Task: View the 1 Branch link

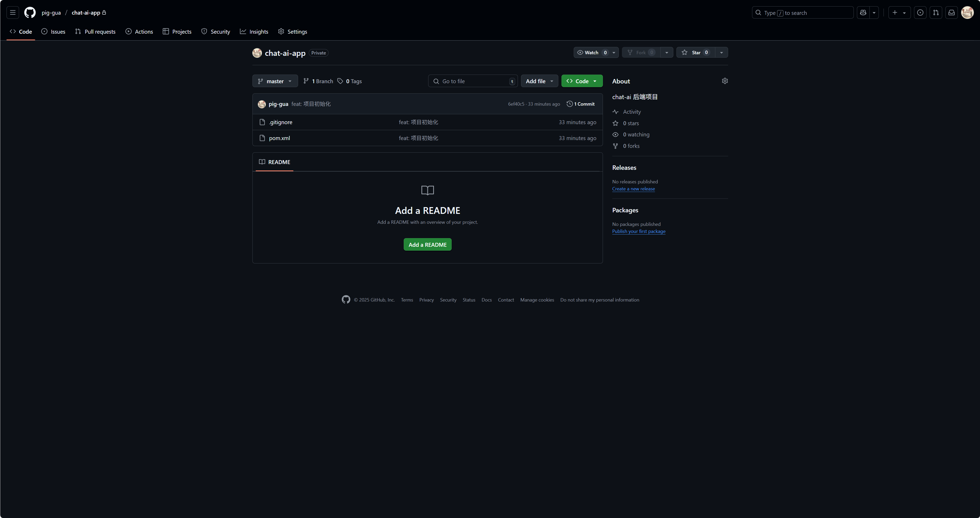Action: 318,81
